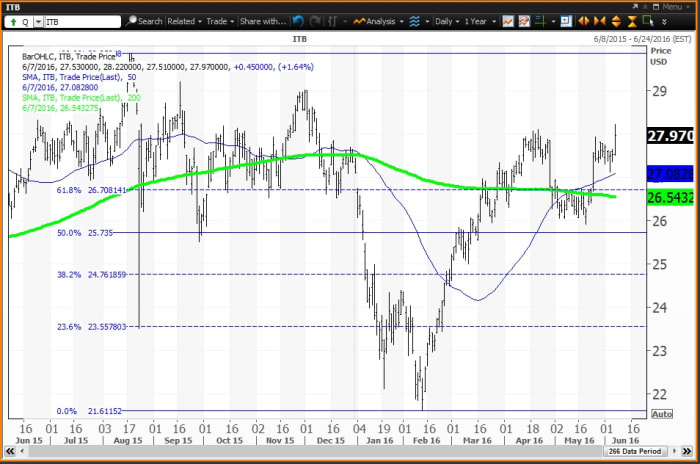Image resolution: width=700 pixels, height=464 pixels.
Task: Click the 38.2% 24.761859 Fibonacci label
Action: coord(92,275)
